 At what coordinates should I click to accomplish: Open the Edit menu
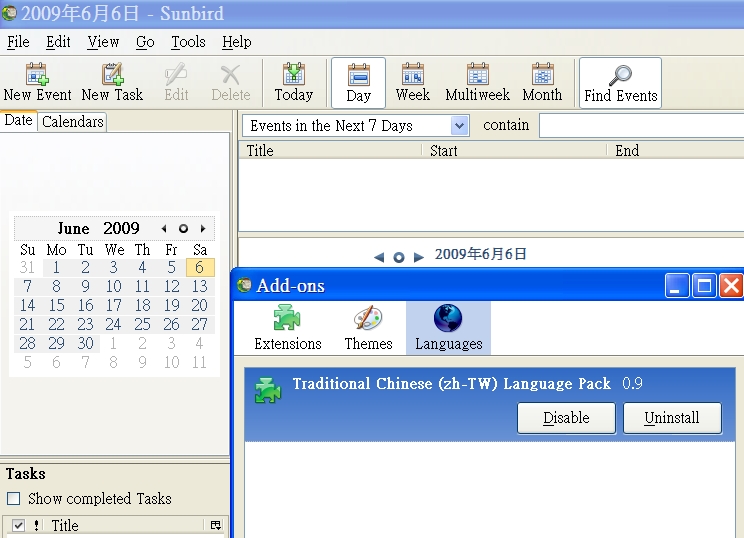point(58,42)
